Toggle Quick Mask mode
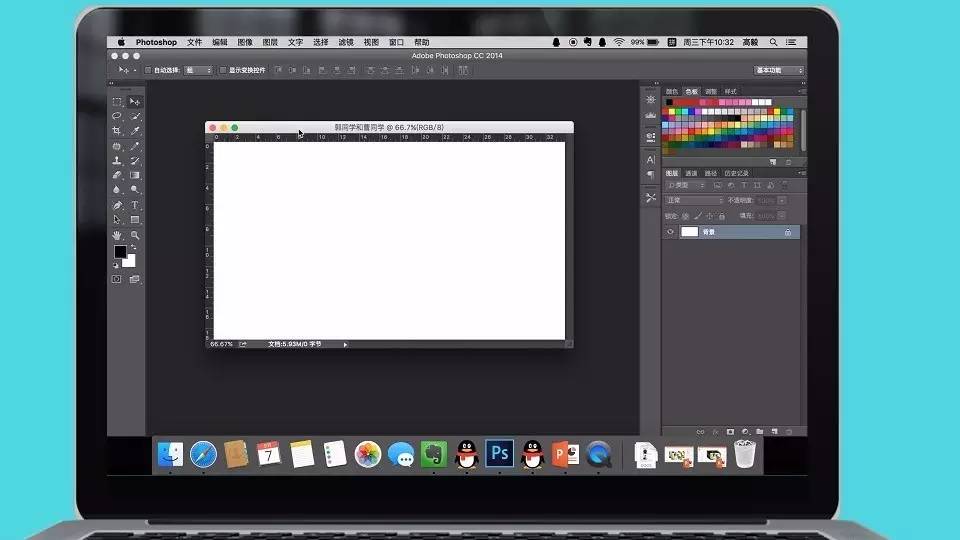This screenshot has width=960, height=540. click(x=116, y=279)
